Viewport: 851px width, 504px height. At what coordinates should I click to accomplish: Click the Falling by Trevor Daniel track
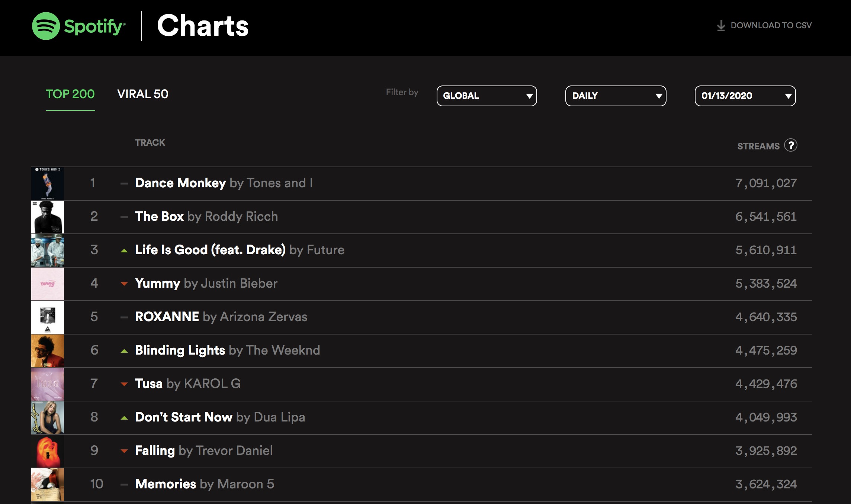[204, 450]
